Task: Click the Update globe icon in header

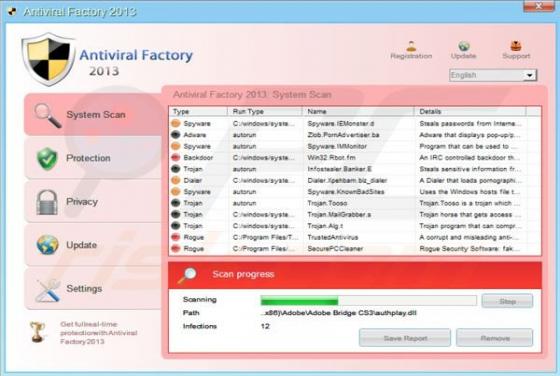Action: (464, 46)
